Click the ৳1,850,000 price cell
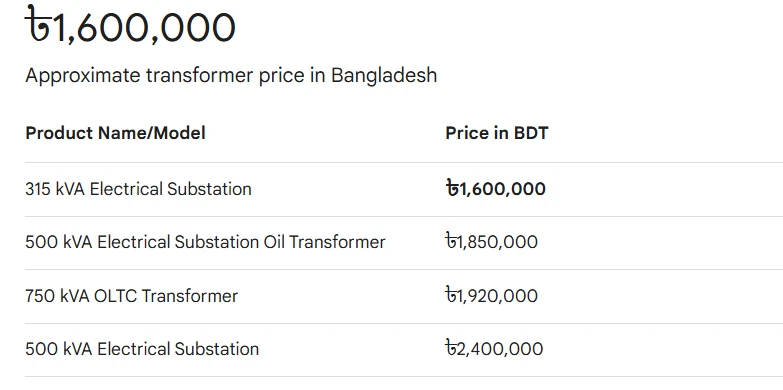The height and width of the screenshot is (390, 783). [x=491, y=242]
